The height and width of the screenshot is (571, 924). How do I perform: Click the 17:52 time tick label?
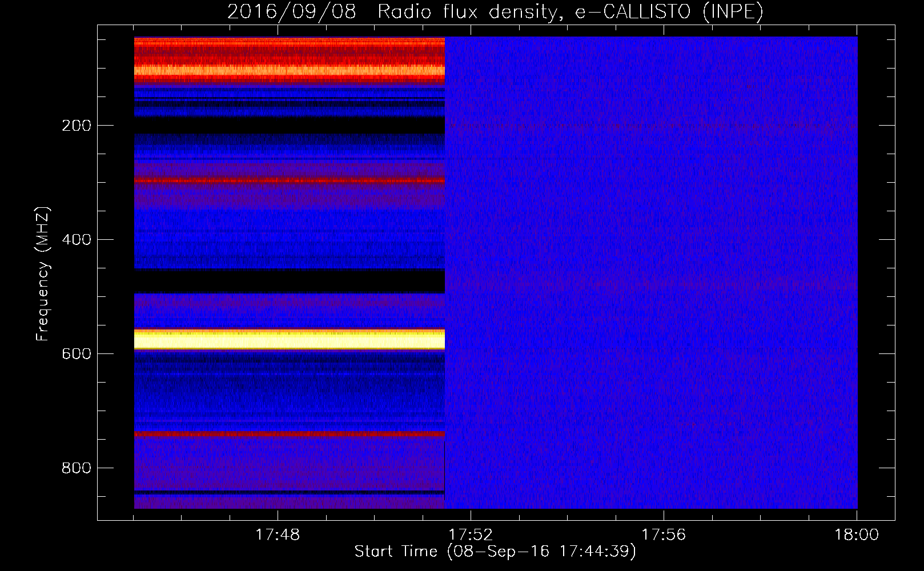pyautogui.click(x=471, y=535)
